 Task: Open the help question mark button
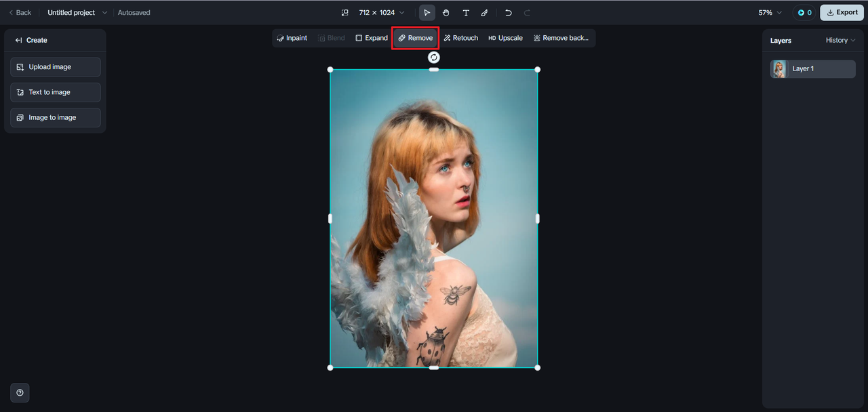20,392
